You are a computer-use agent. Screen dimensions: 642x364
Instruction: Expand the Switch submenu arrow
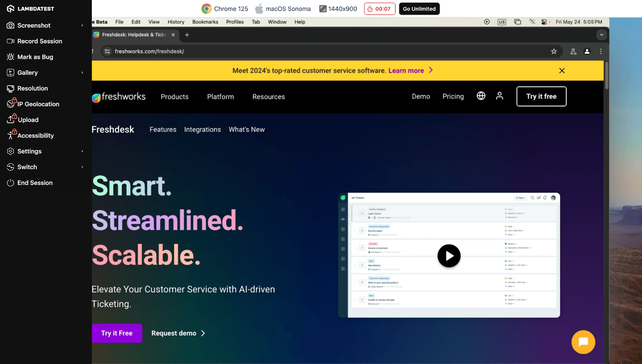(x=82, y=167)
